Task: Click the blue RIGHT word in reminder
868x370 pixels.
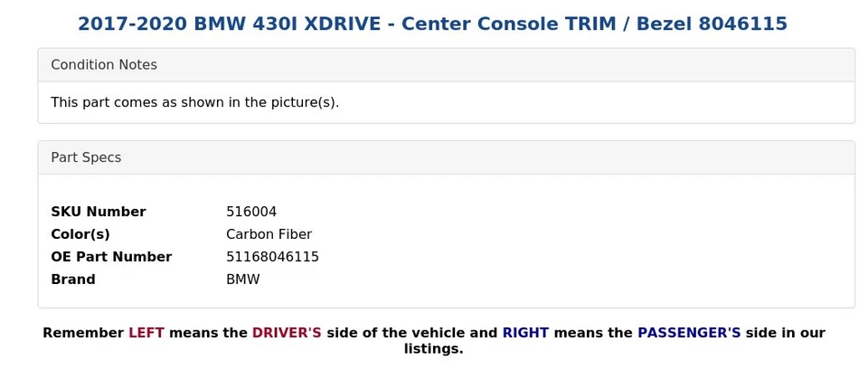Action: click(525, 333)
